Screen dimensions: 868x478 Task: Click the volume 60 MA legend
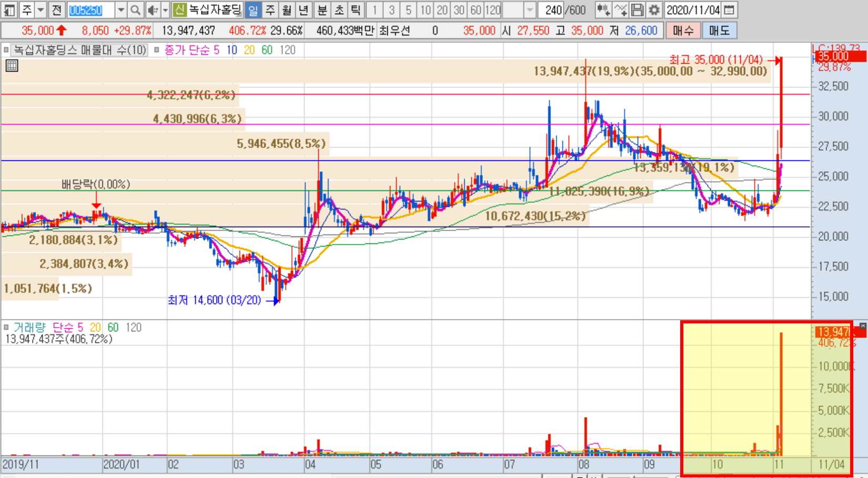click(113, 327)
